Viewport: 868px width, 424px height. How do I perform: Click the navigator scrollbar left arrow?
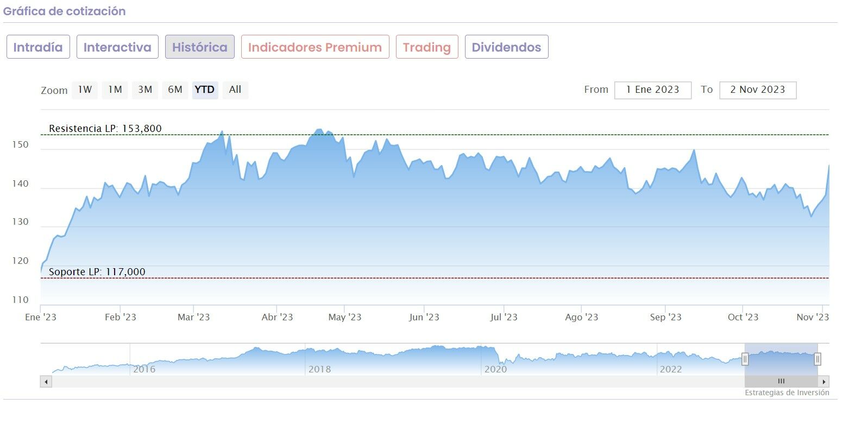point(46,382)
